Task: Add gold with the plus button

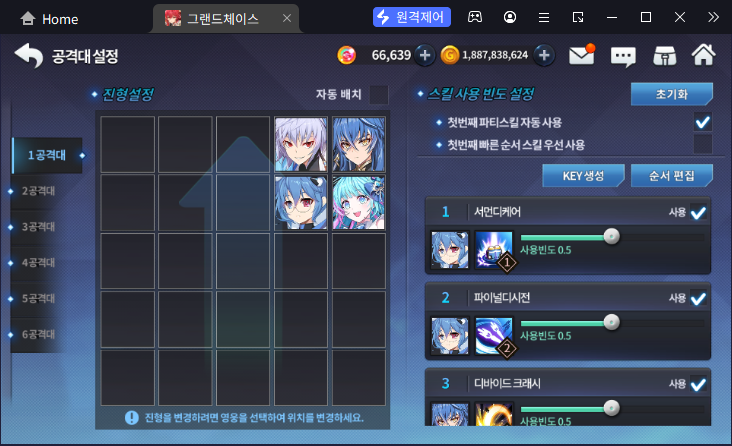Action: click(x=544, y=56)
